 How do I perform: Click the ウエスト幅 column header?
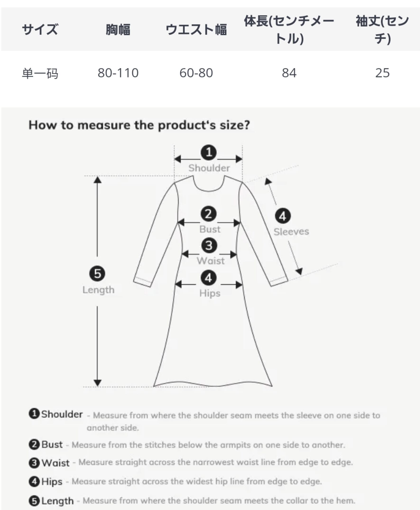[x=196, y=29]
